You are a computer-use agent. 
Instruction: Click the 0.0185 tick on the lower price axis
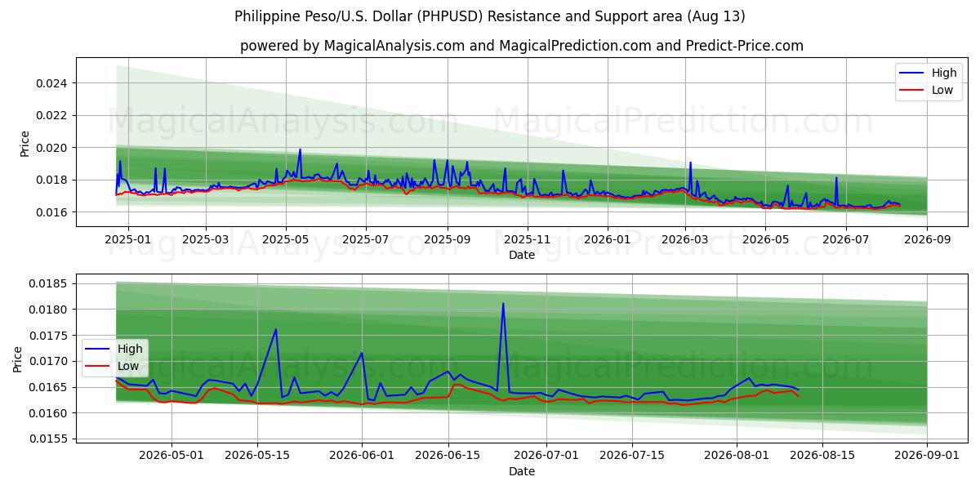click(50, 283)
